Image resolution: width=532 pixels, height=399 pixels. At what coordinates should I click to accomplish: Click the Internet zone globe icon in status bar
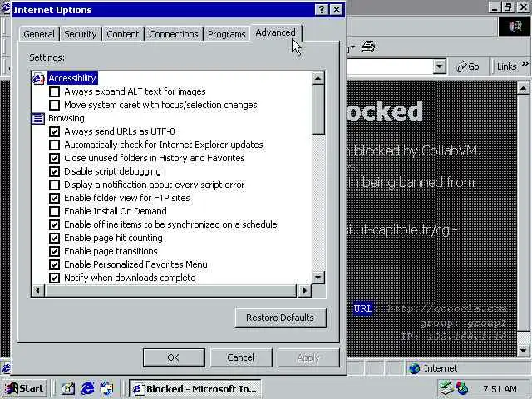tap(414, 368)
